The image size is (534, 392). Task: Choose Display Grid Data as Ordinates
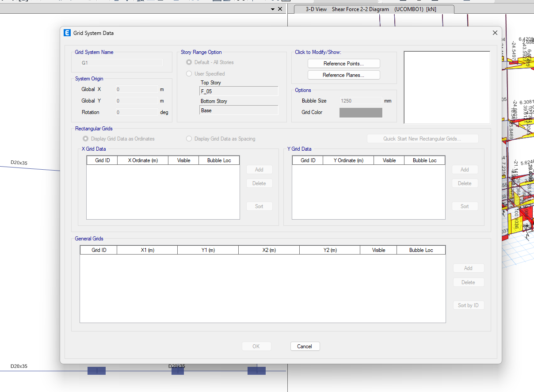coord(86,139)
